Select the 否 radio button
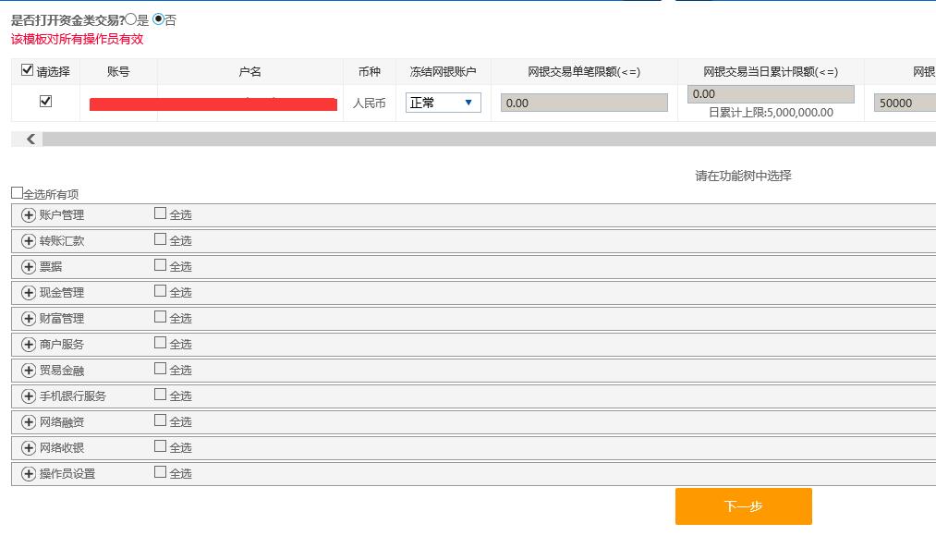936x560 pixels. (158, 19)
